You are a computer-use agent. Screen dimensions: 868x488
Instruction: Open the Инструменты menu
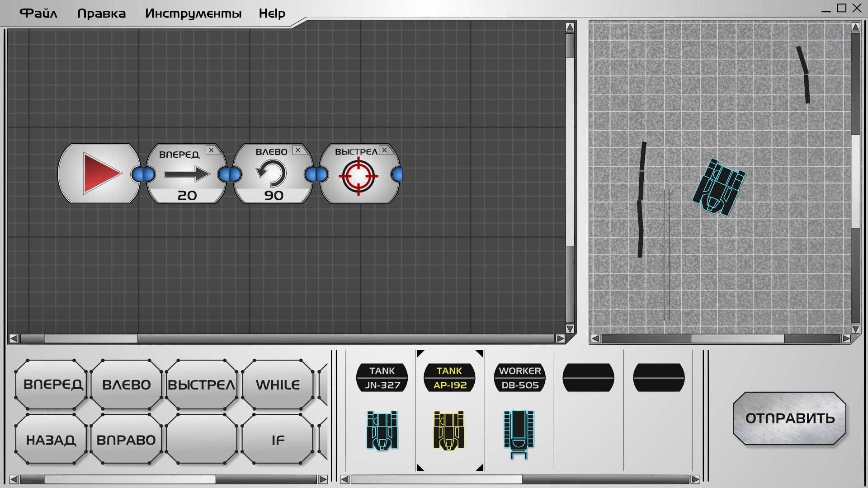(193, 13)
